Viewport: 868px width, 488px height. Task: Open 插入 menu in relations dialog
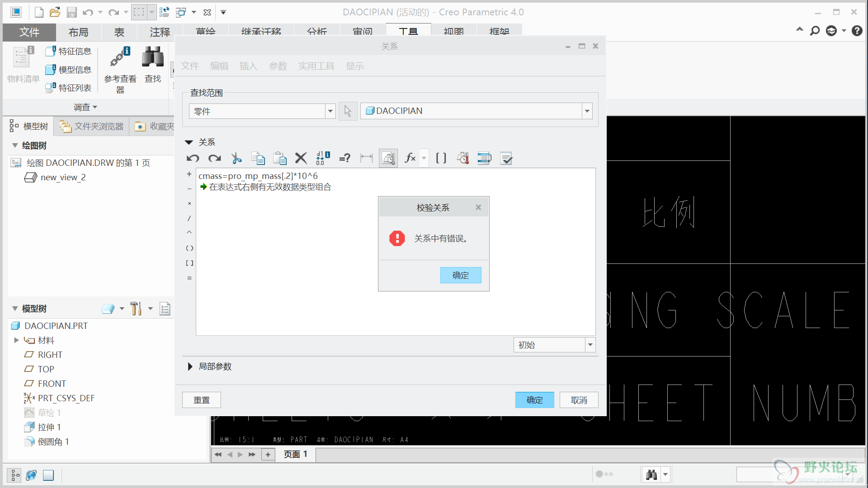point(248,66)
